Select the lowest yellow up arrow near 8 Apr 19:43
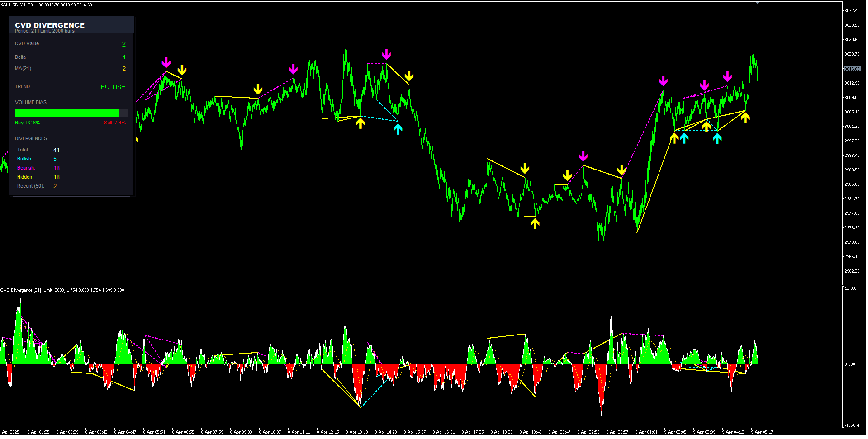This screenshot has height=439, width=868. [535, 223]
